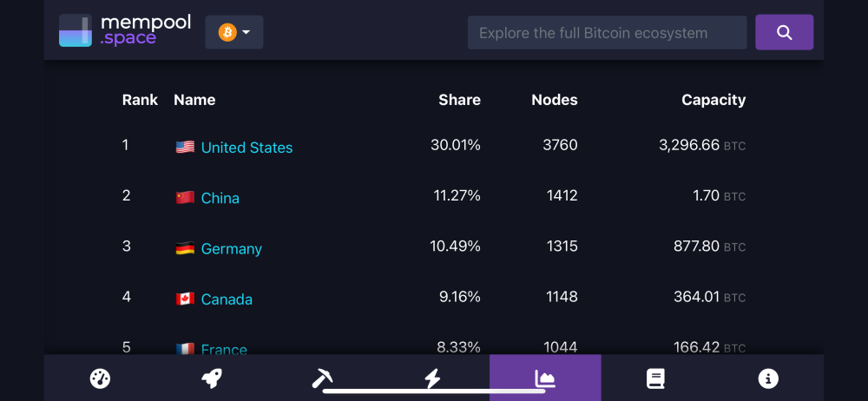Open the United States country link
This screenshot has width=868, height=401.
pyautogui.click(x=247, y=148)
